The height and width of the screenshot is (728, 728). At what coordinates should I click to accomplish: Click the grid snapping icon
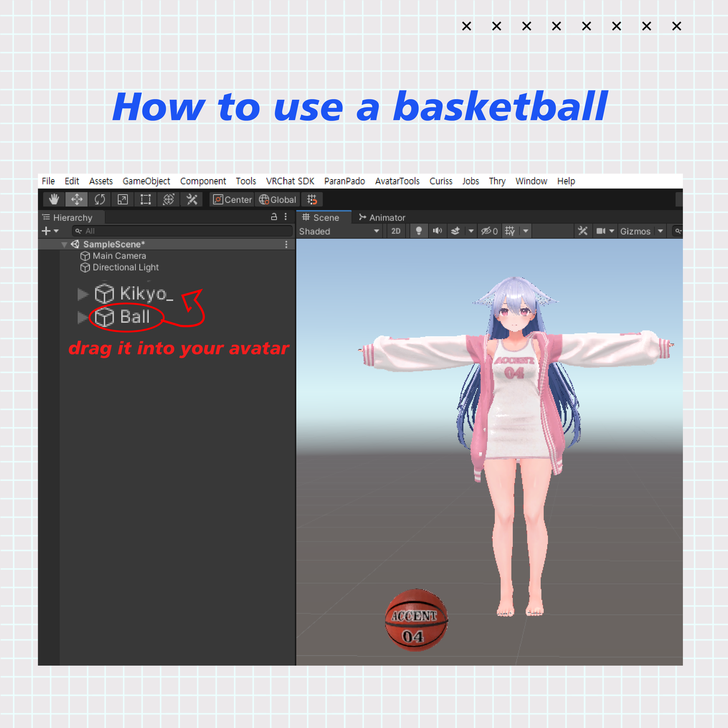tap(312, 199)
